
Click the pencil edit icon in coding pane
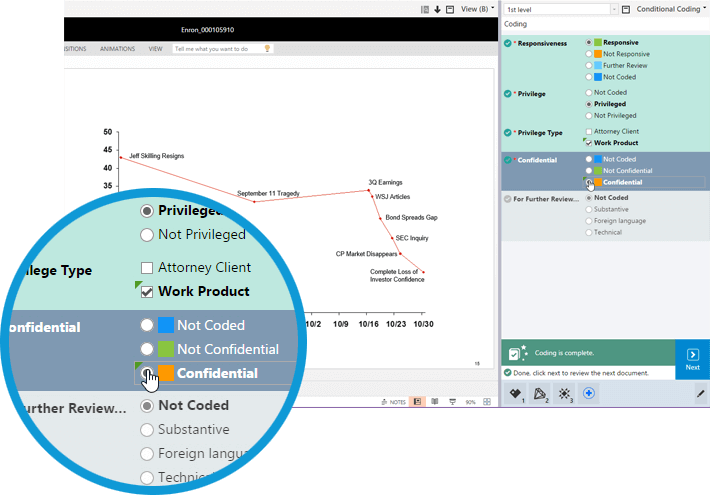point(700,394)
